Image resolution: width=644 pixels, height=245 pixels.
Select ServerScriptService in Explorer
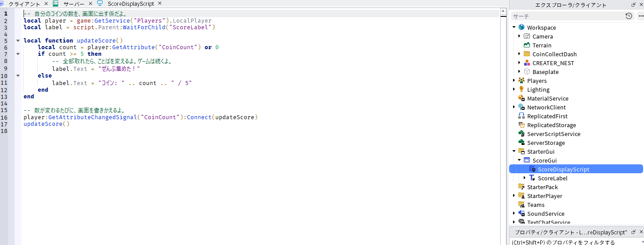576,134
